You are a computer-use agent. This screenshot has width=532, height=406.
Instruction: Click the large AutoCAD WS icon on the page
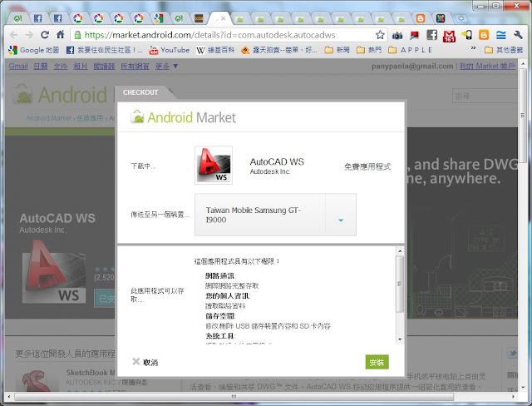tap(53, 271)
